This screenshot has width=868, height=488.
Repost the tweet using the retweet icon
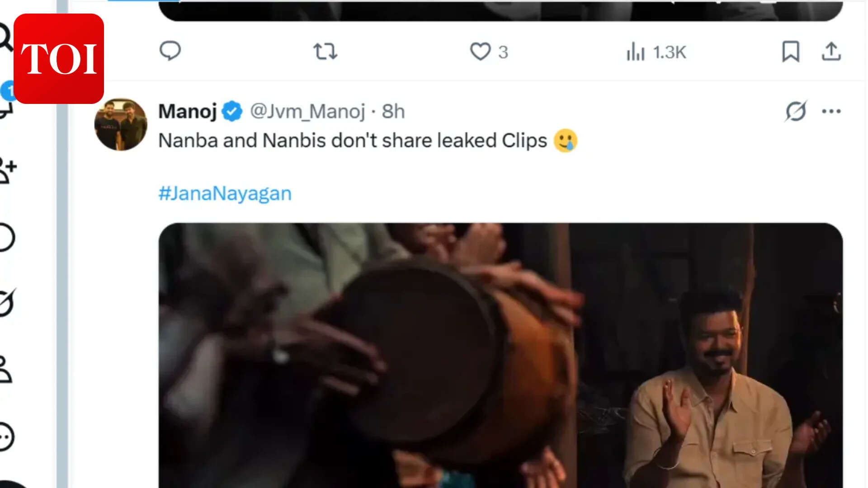click(325, 52)
